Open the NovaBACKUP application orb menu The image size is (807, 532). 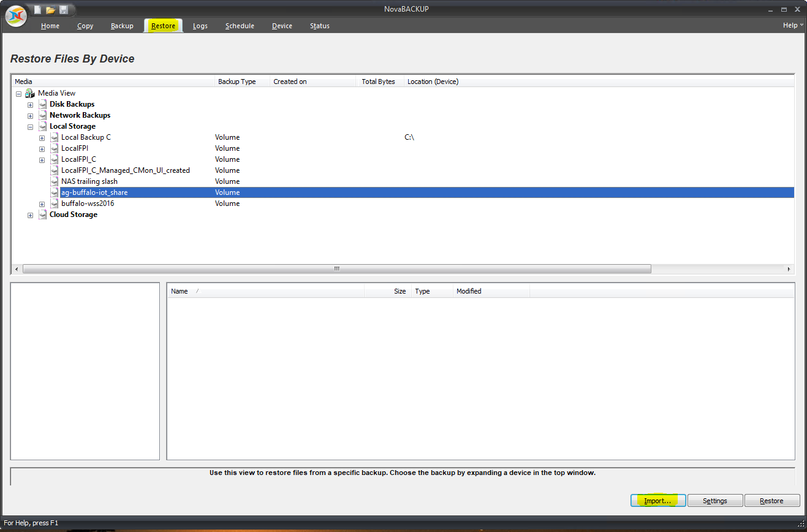(16, 15)
